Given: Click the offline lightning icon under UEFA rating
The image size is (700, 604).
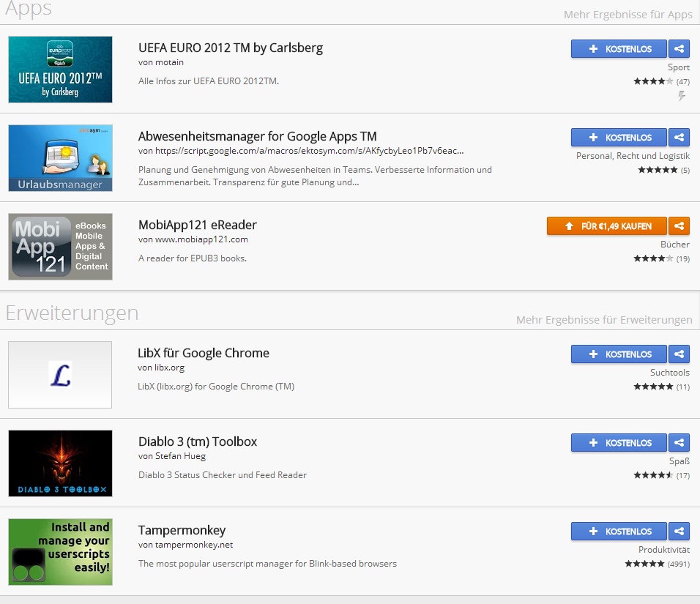Looking at the screenshot, I should coord(682,95).
